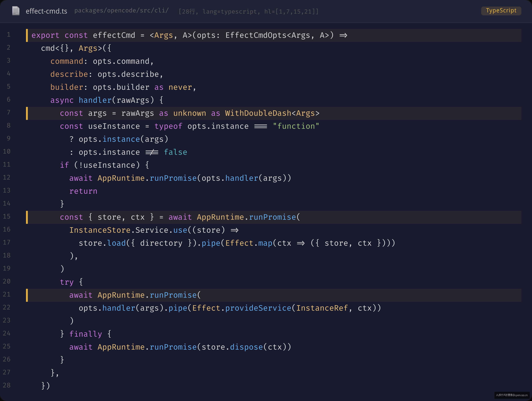Click the effect-cmd.ts file name
The image size is (532, 401).
click(x=46, y=11)
